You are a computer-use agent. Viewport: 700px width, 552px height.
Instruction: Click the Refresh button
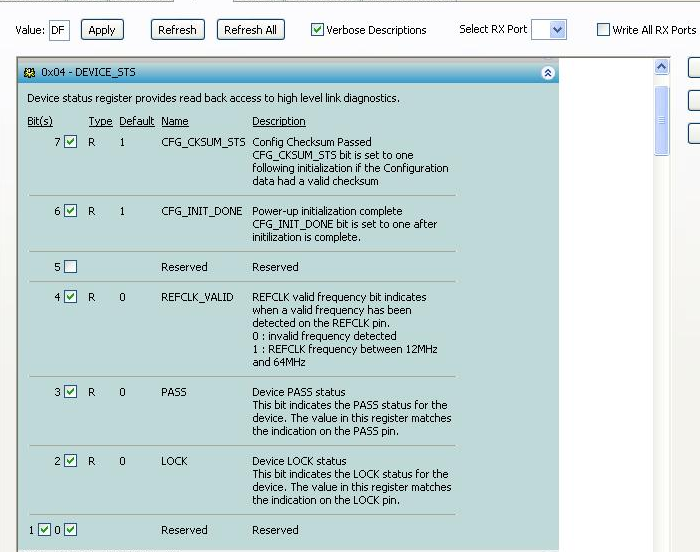point(178,30)
